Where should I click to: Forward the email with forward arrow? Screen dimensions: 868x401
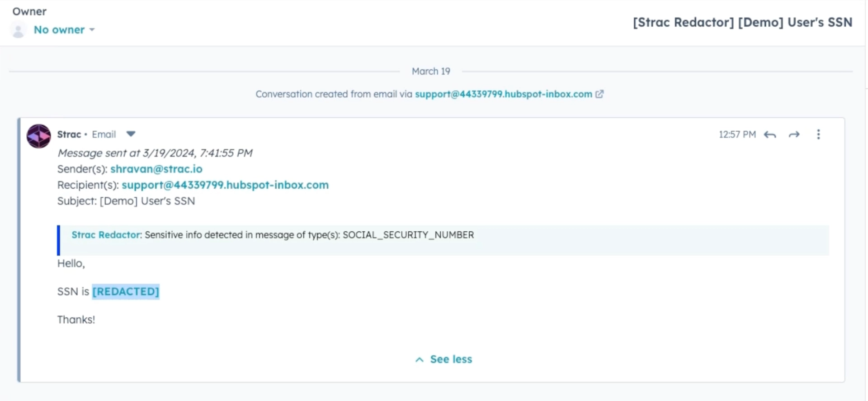coord(794,134)
